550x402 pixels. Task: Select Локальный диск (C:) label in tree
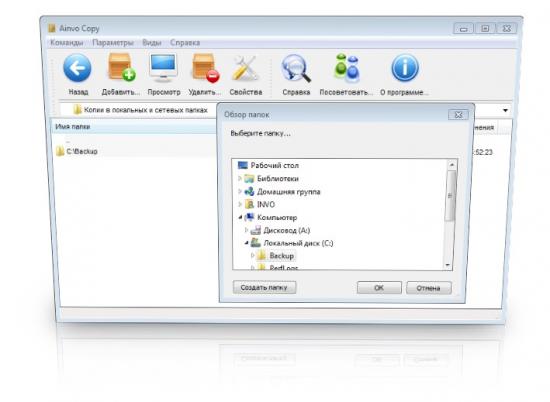[298, 243]
